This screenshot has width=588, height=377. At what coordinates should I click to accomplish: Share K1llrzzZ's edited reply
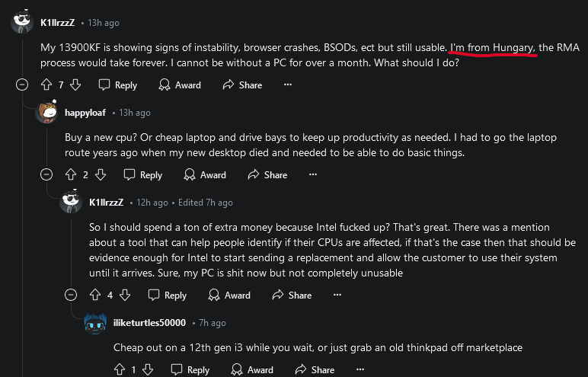[x=292, y=296]
